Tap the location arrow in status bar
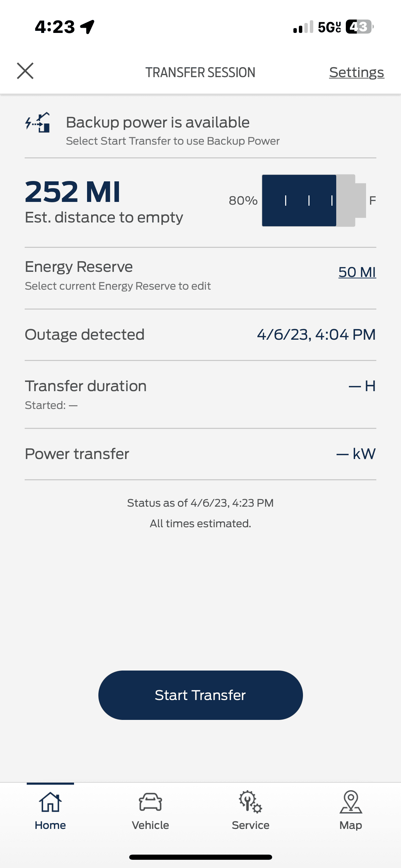 pos(87,27)
